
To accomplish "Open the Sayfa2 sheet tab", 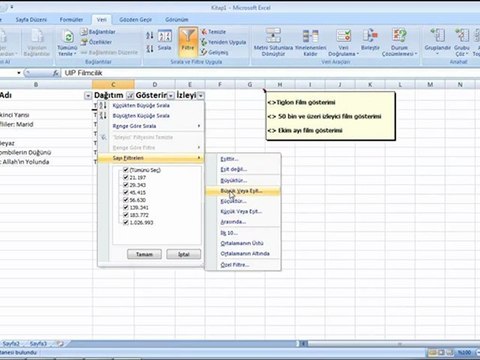I will click(11, 343).
